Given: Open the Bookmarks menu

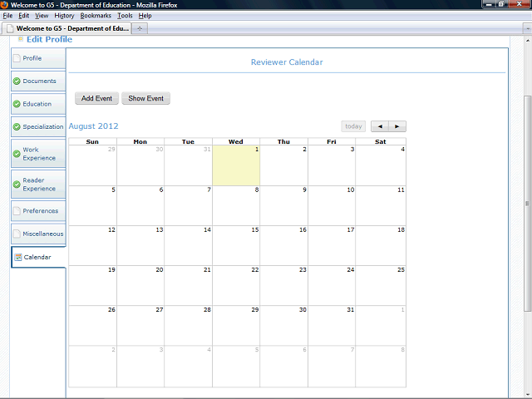Looking at the screenshot, I should coord(96,16).
